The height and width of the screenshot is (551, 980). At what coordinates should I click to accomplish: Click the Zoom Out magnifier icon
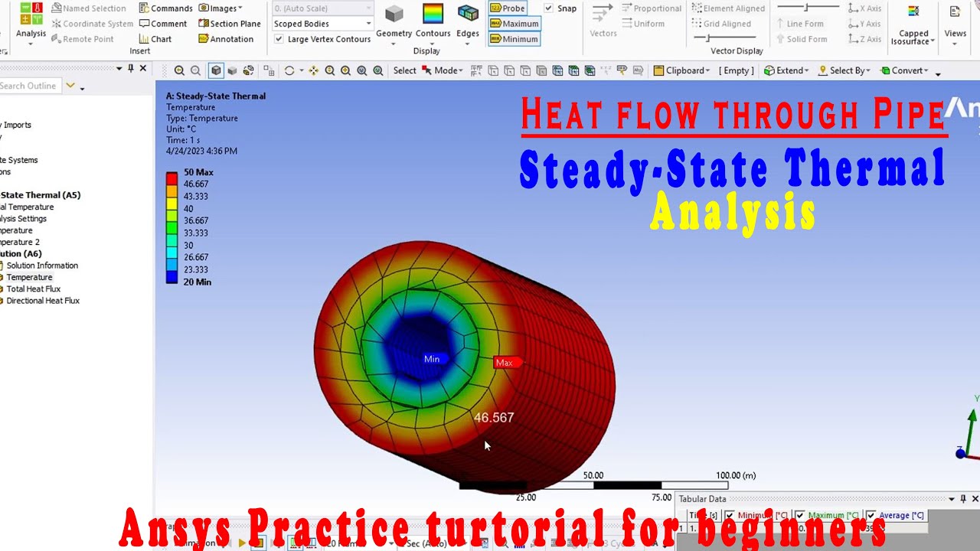click(x=195, y=70)
